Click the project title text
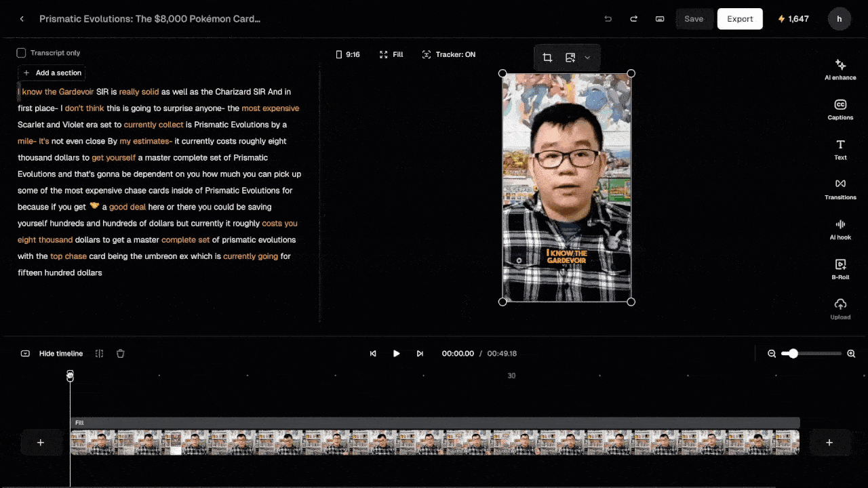The width and height of the screenshot is (868, 488). 150,19
